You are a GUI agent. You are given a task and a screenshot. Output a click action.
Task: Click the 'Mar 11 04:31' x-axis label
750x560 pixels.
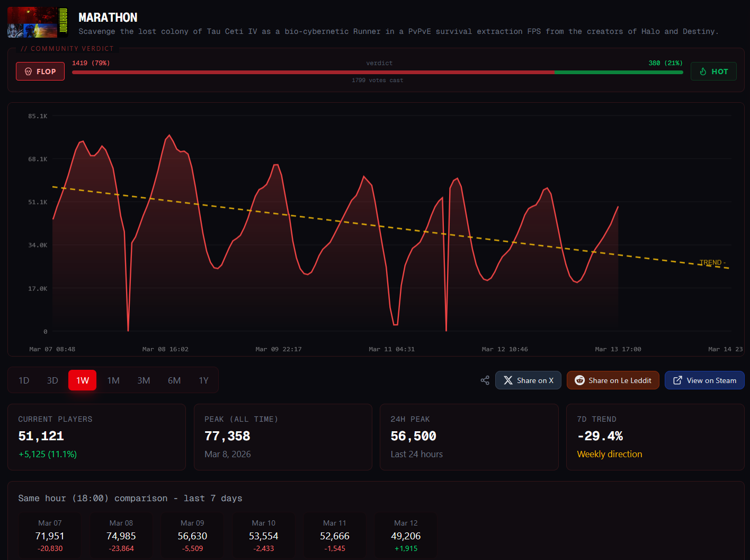392,349
